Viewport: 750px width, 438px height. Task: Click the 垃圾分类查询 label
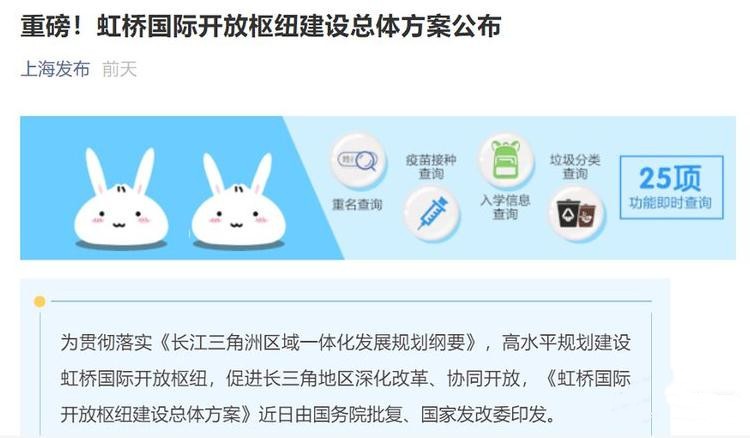click(x=575, y=166)
